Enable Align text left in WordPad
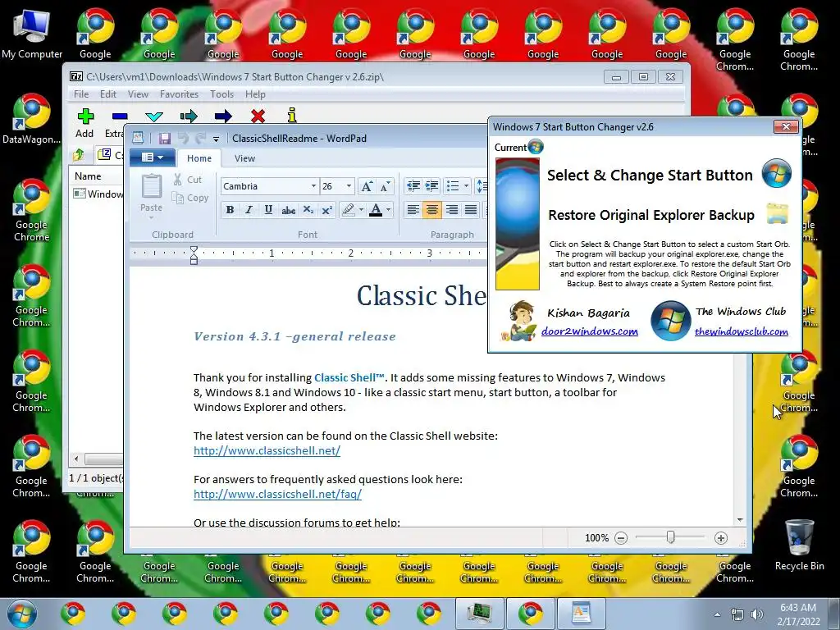The image size is (840, 630). tap(413, 210)
